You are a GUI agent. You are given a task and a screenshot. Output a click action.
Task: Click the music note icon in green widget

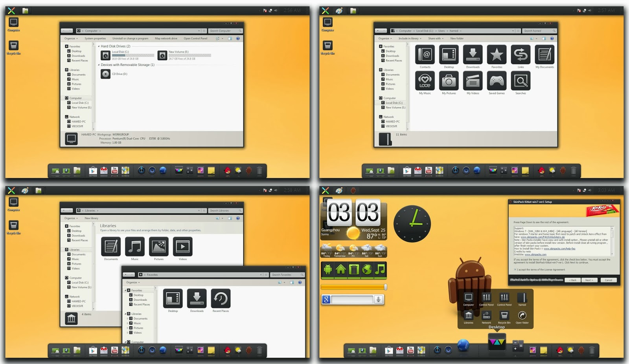380,269
